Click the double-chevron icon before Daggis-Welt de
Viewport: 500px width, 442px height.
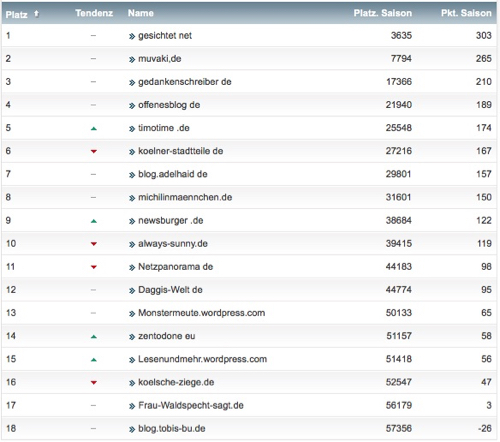[132, 291]
